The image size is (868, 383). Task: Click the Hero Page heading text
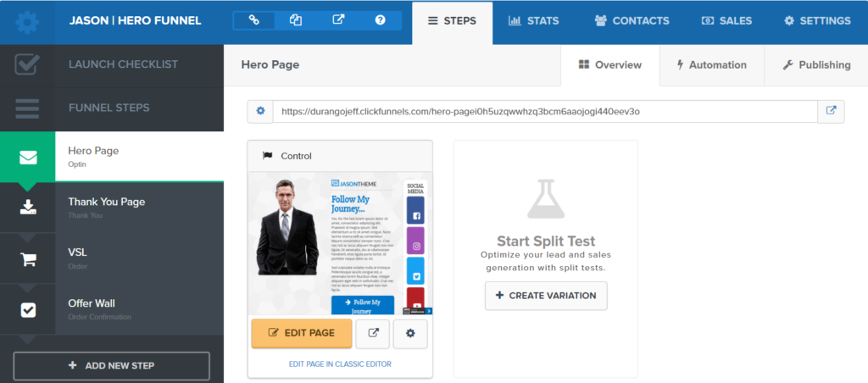pyautogui.click(x=270, y=64)
